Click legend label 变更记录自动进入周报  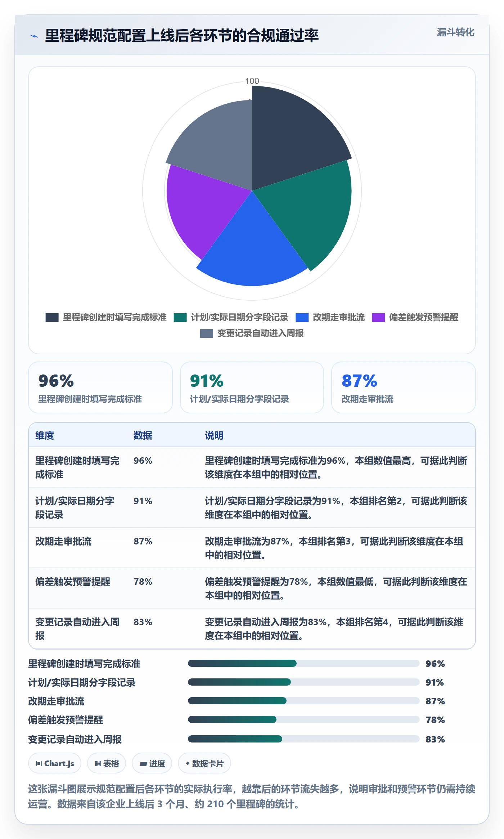pos(260,333)
